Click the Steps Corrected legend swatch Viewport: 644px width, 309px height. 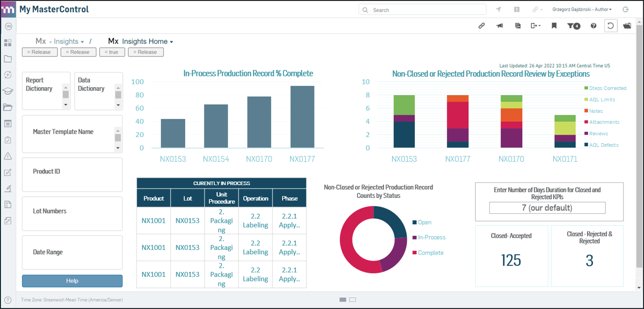pos(586,88)
